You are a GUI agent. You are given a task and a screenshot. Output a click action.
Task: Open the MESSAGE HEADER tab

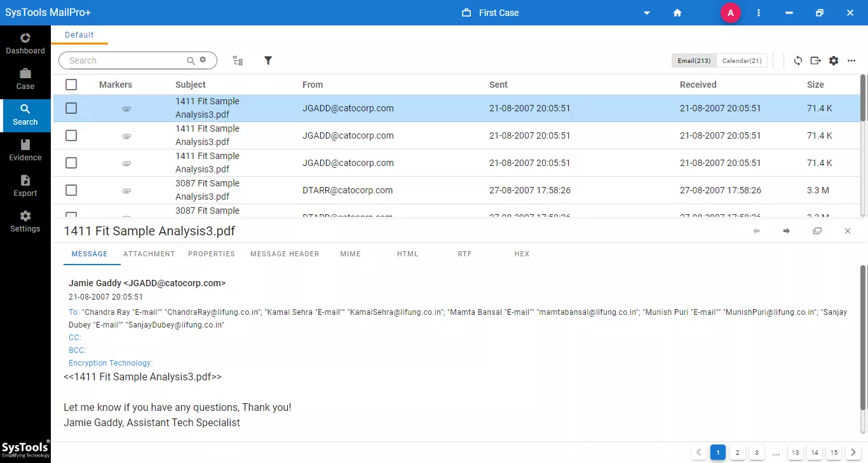[x=285, y=254]
